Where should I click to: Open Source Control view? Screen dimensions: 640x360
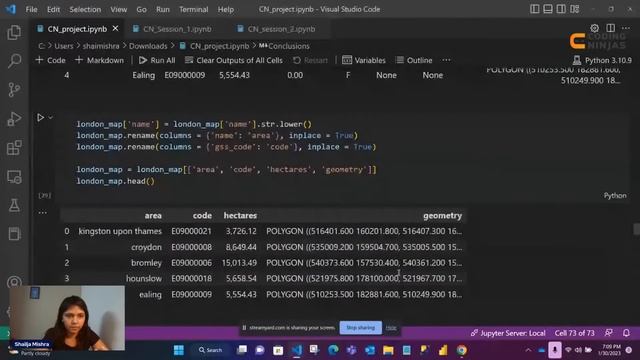pyautogui.click(x=14, y=89)
